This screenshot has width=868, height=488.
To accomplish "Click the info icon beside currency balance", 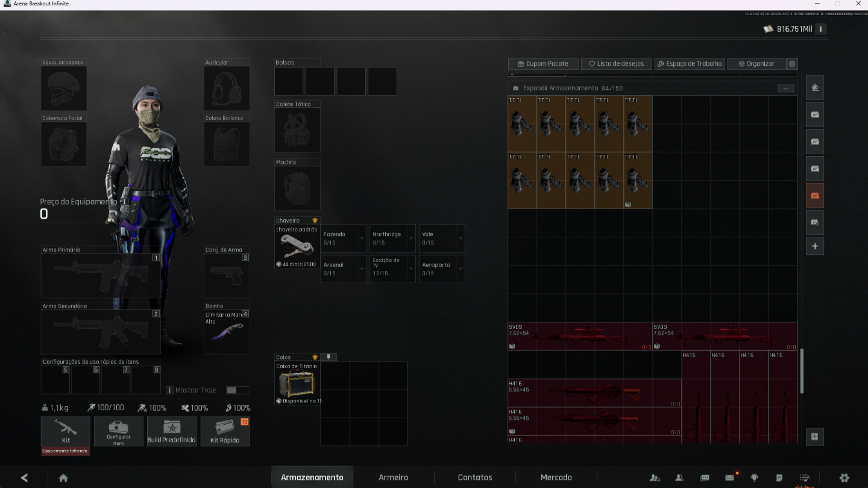I will coord(820,29).
